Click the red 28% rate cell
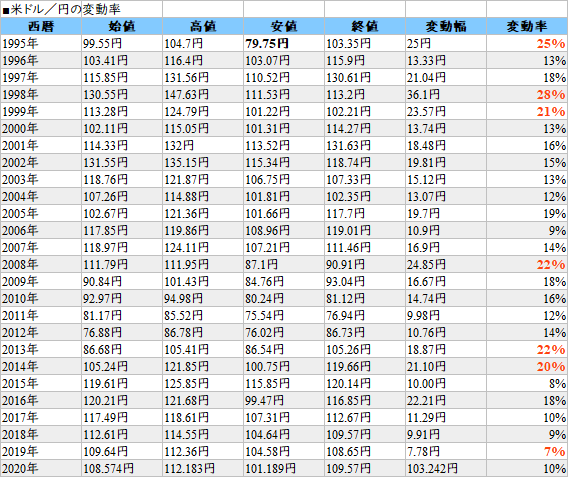The height and width of the screenshot is (477, 568). (x=551, y=95)
